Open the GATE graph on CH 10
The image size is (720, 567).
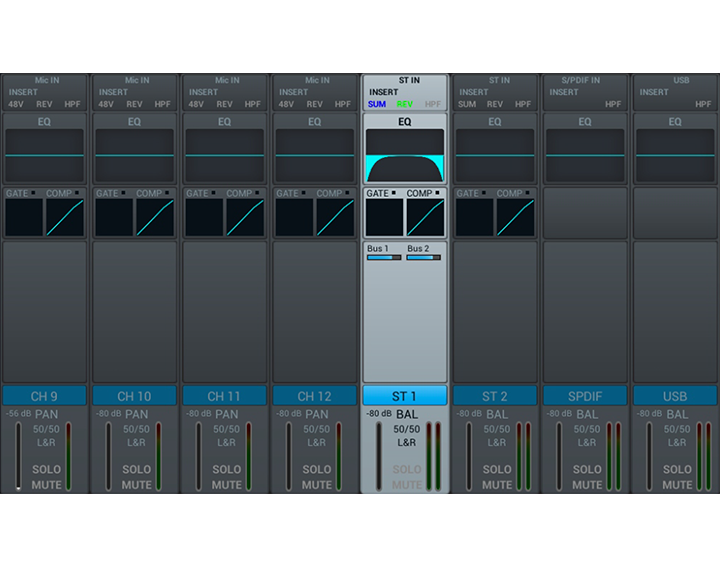click(x=114, y=217)
